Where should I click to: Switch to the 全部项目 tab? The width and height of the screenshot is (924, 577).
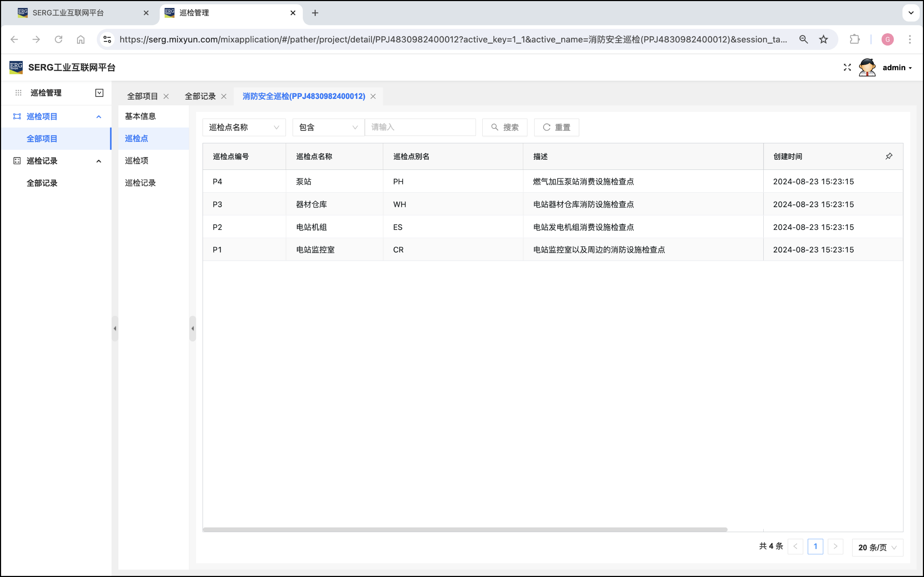[x=142, y=97]
